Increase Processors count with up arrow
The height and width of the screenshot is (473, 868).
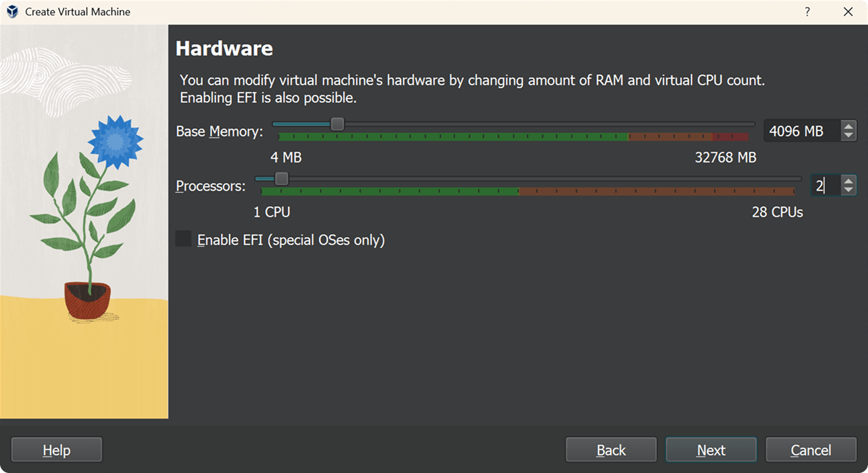[849, 181]
